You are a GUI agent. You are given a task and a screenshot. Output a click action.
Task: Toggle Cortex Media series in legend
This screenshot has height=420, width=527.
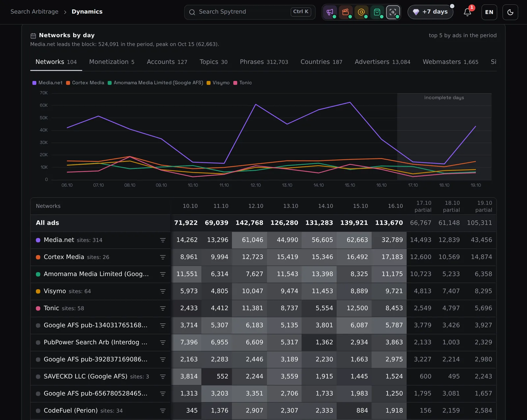coord(85,83)
